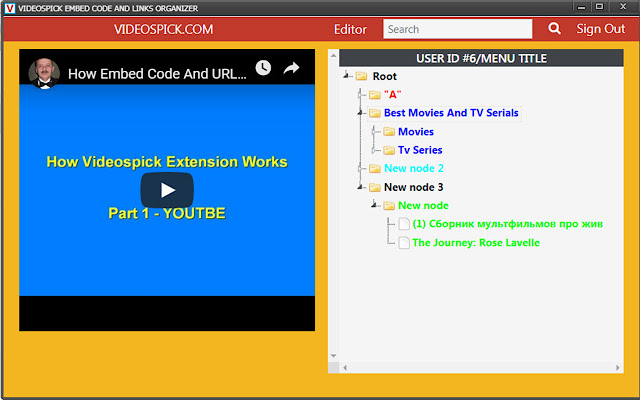Click the video title How Embed Code And URL
The image size is (640, 400).
pyautogui.click(x=157, y=74)
